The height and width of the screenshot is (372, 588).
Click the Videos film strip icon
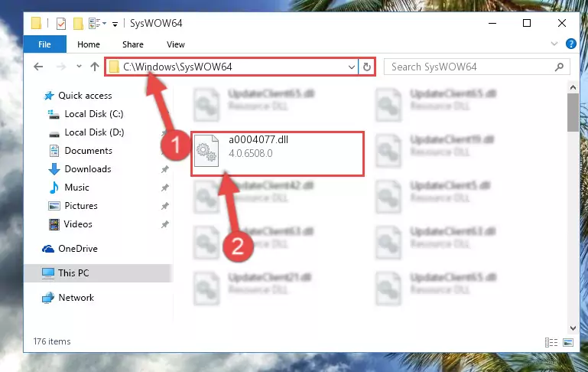(54, 224)
